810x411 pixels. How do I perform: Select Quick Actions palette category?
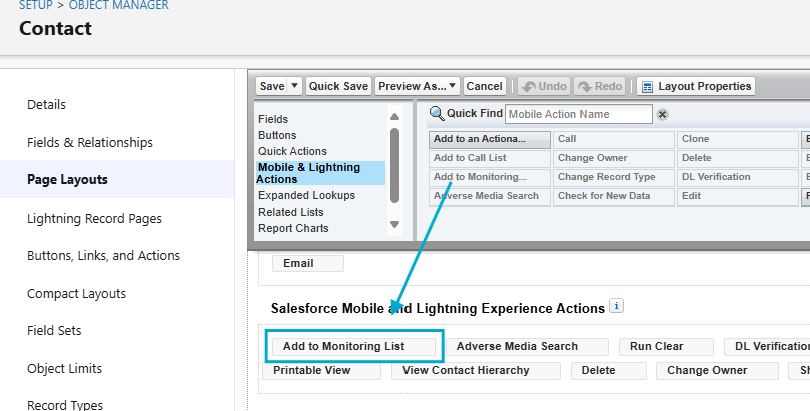[292, 151]
